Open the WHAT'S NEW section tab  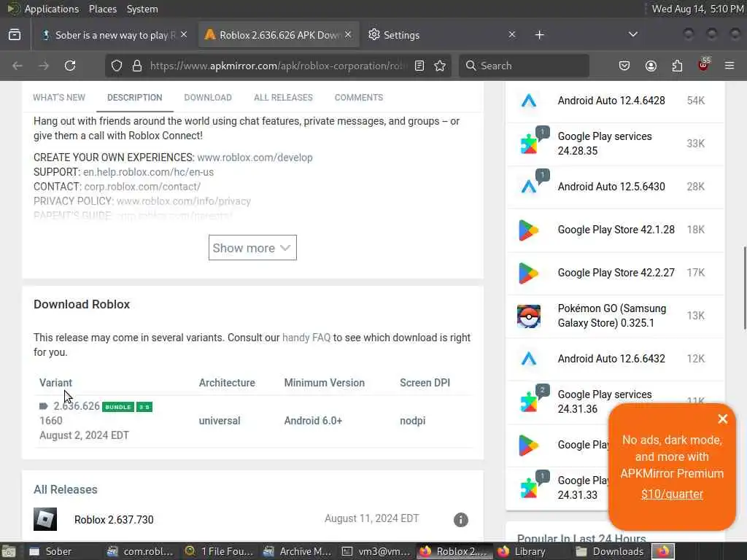click(x=59, y=98)
